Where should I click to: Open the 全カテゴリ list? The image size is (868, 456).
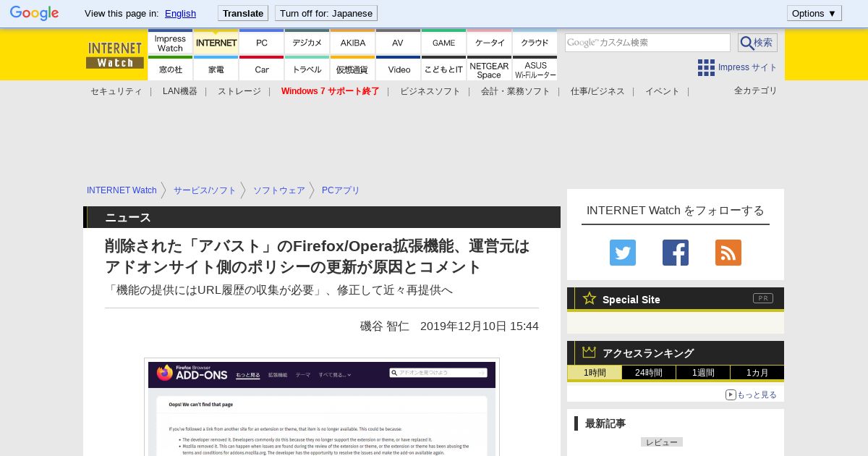[x=756, y=90]
